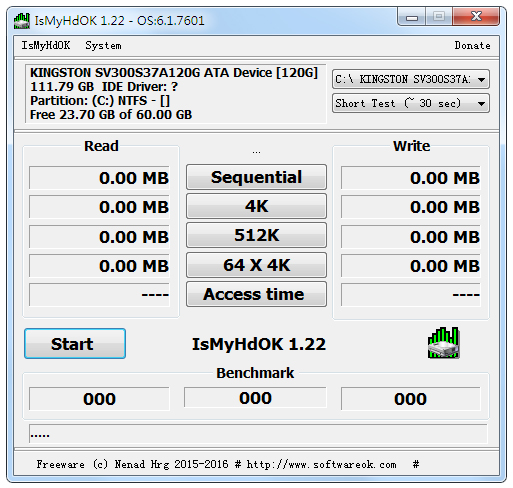Click the 4K read value field
Viewport: 513px width, 488px height.
pos(99,207)
